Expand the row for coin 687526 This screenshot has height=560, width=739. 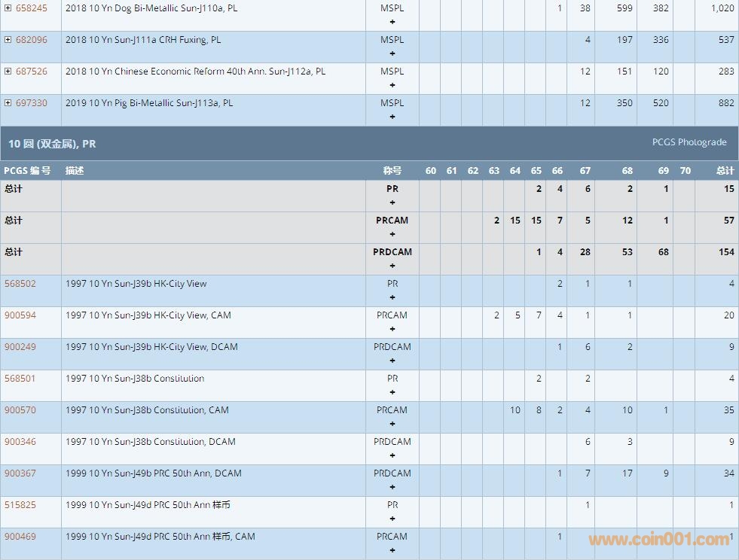tap(8, 72)
